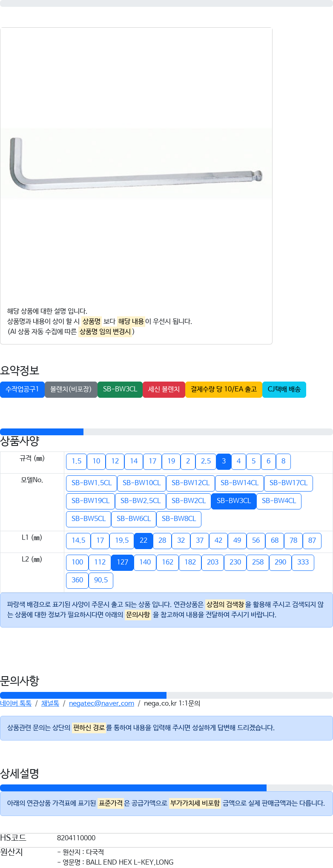Image resolution: width=333 pixels, height=868 pixels.
Task: Open the 네이버 톡톡 inquiry link
Action: pos(16,703)
